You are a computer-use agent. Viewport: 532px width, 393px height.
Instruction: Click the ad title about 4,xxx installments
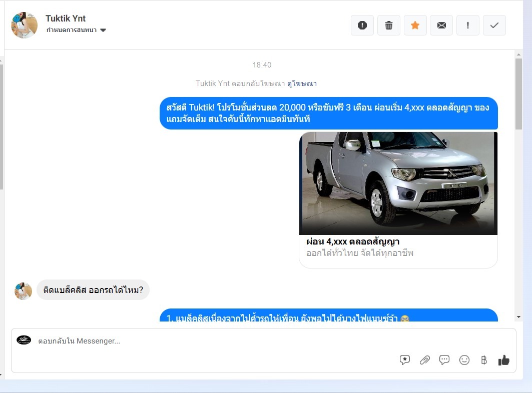(x=353, y=242)
